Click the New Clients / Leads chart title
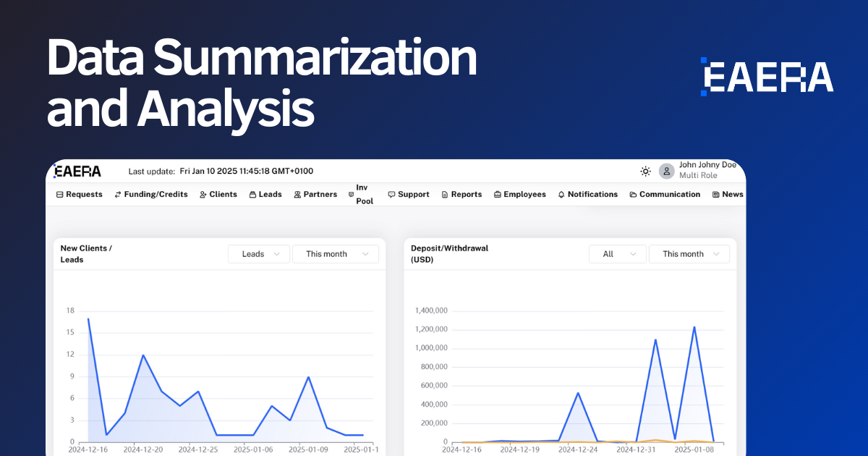This screenshot has width=868, height=456. (86, 254)
